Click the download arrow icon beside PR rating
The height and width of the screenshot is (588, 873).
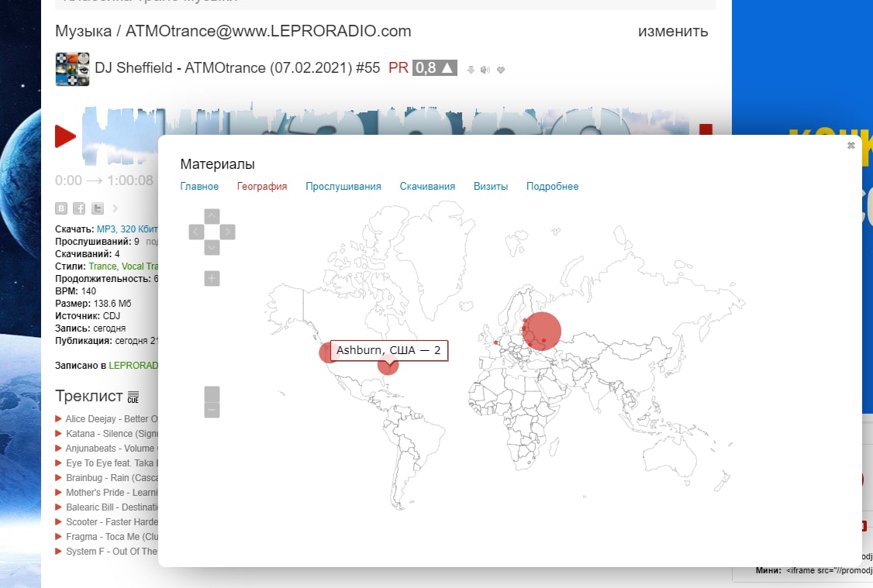tap(471, 70)
